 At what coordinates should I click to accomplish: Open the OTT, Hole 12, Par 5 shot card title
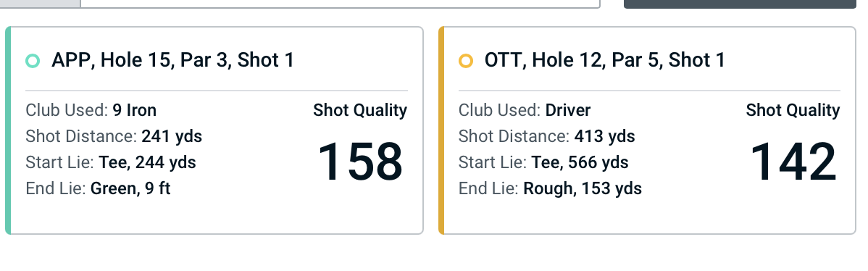[604, 59]
